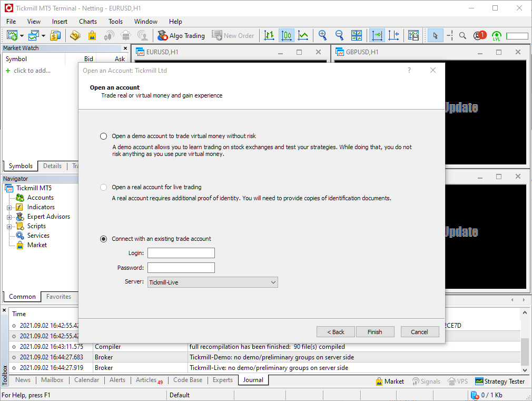Image resolution: width=532 pixels, height=401 pixels.
Task: Open the Charts menu
Action: pyautogui.click(x=88, y=22)
